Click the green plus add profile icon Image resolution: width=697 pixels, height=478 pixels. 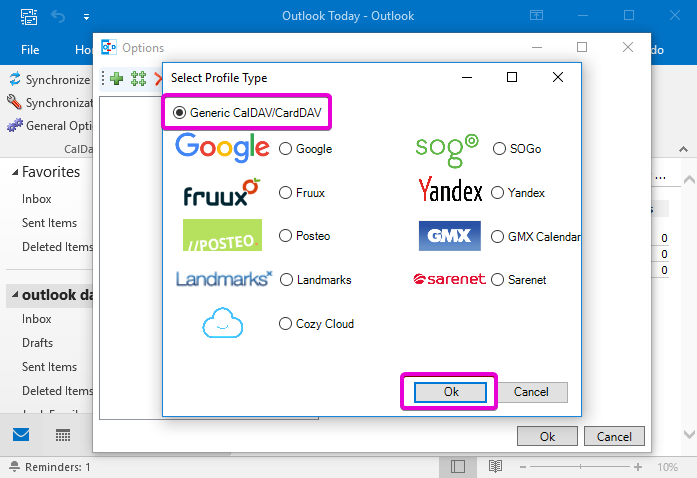(x=116, y=79)
